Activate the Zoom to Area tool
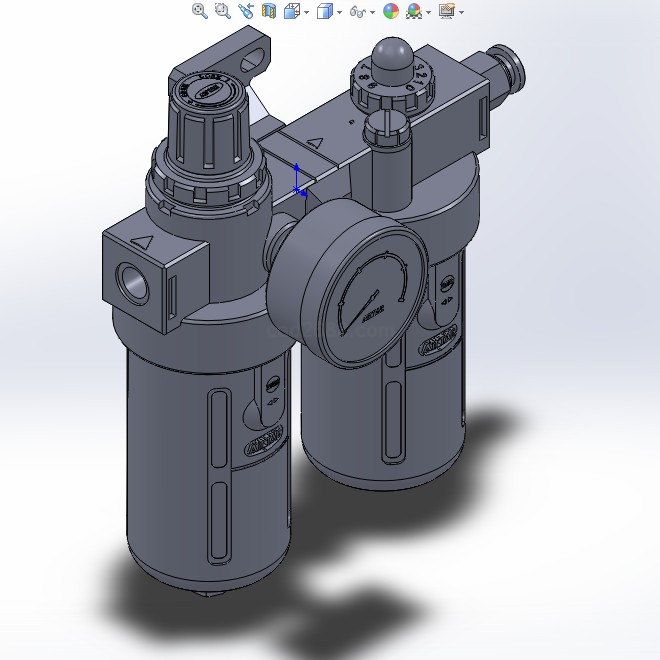The height and width of the screenshot is (660, 660). click(x=222, y=11)
